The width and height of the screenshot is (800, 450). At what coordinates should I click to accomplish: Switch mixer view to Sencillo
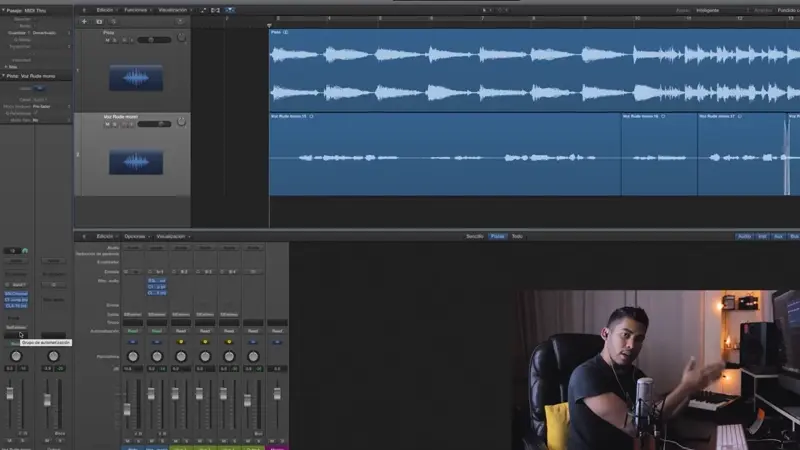pos(474,236)
